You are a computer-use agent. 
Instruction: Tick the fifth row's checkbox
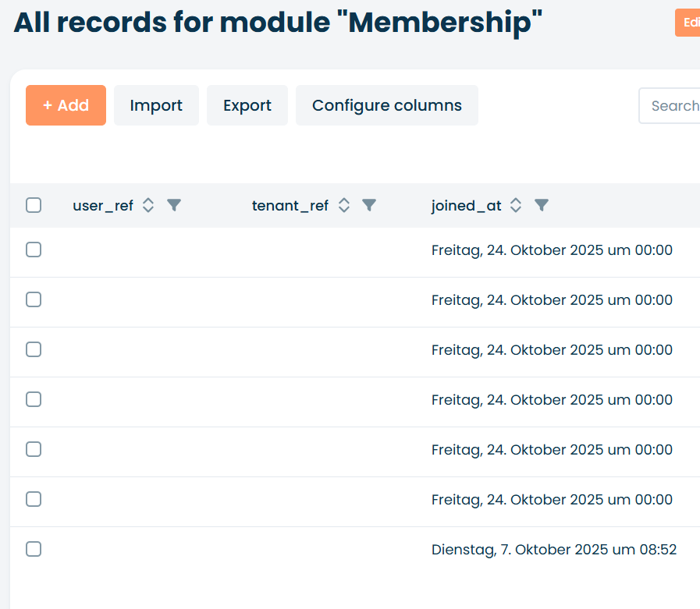[34, 449]
